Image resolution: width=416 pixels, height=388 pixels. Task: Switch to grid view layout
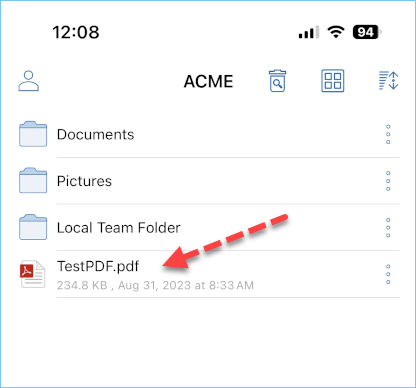[333, 81]
